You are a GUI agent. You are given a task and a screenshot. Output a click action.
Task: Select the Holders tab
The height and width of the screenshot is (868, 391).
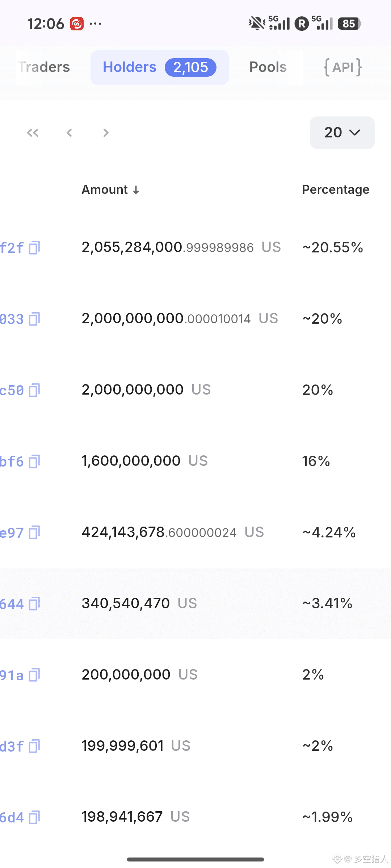[159, 67]
